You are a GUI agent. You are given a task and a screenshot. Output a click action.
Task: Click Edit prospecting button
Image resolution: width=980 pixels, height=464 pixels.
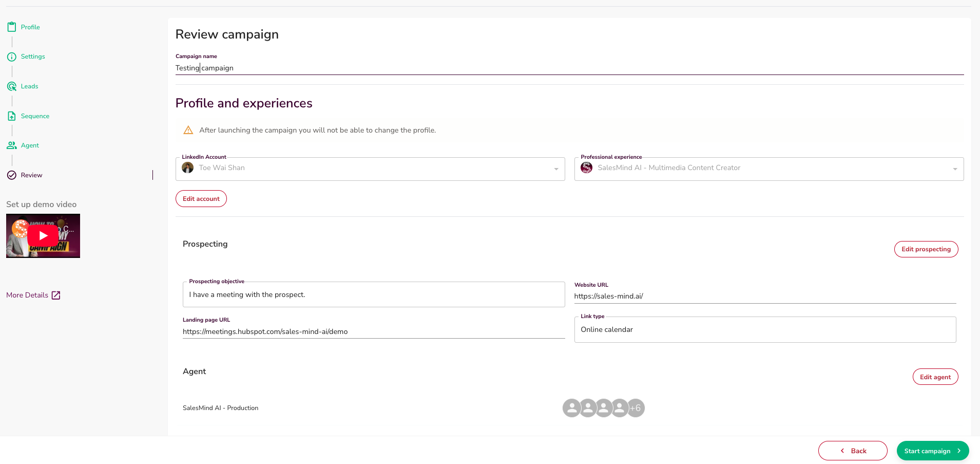[x=926, y=249]
